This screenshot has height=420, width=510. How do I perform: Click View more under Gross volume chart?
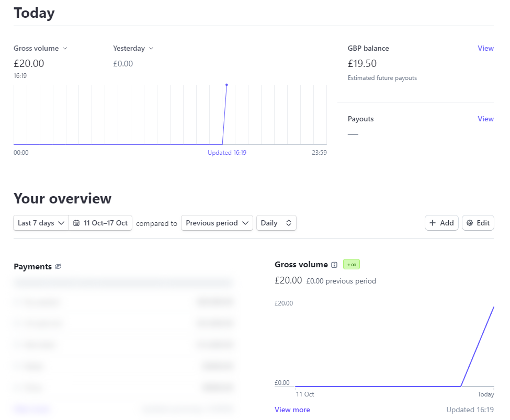292,410
